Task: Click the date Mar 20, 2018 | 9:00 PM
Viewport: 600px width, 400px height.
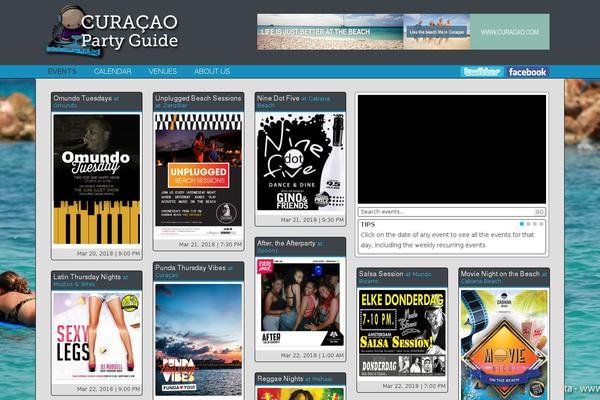Action: 108,253
